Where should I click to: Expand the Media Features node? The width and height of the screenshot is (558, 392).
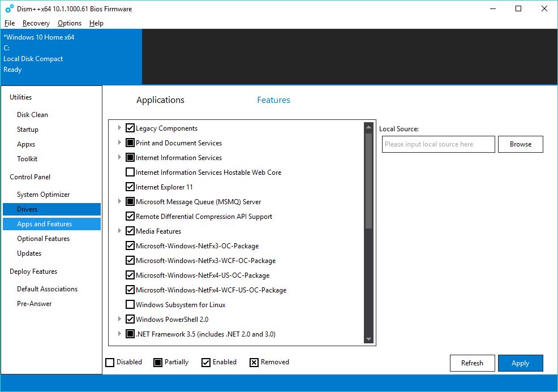point(119,231)
